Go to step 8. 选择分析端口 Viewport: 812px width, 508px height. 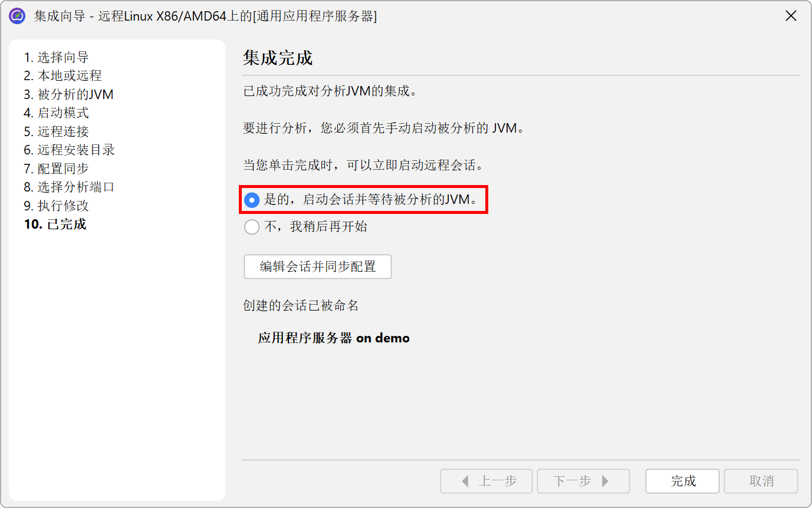(70, 187)
